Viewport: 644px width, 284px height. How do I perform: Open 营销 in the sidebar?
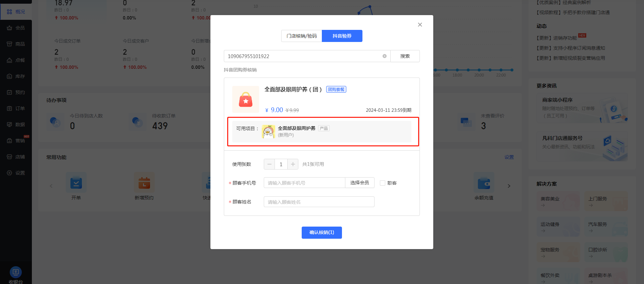click(16, 141)
